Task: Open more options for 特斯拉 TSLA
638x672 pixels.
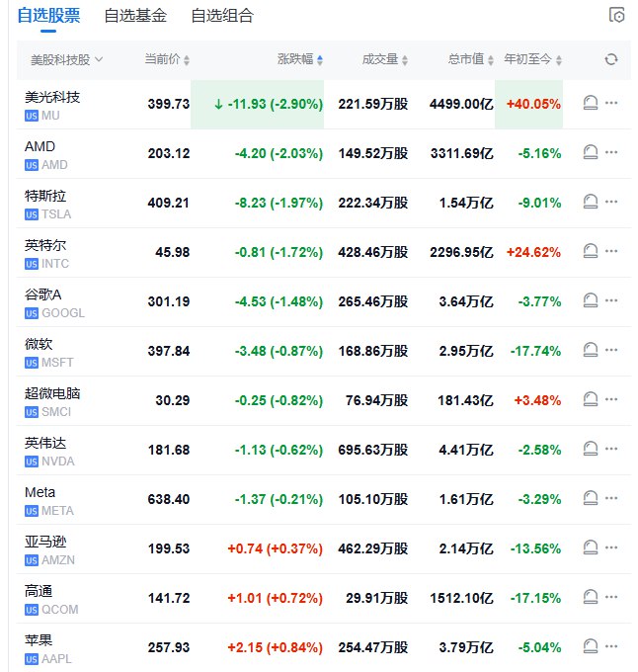Action: point(611,202)
